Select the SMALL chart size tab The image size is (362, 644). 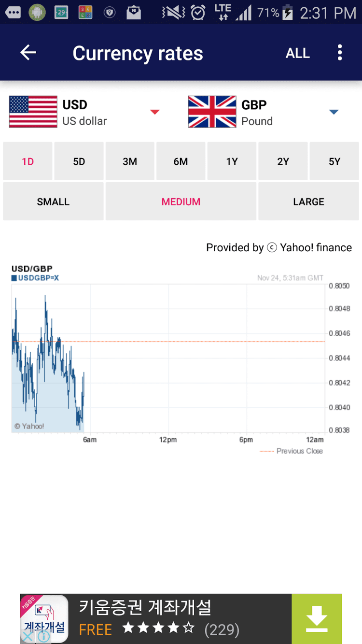pyautogui.click(x=53, y=201)
